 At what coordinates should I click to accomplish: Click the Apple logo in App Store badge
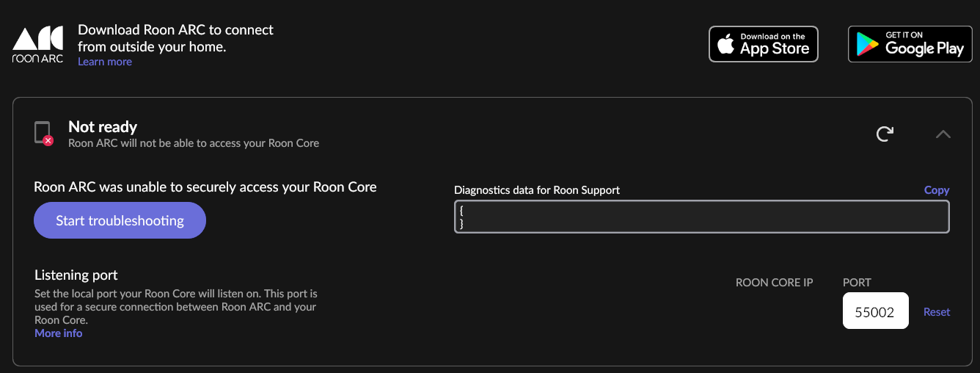pos(725,45)
